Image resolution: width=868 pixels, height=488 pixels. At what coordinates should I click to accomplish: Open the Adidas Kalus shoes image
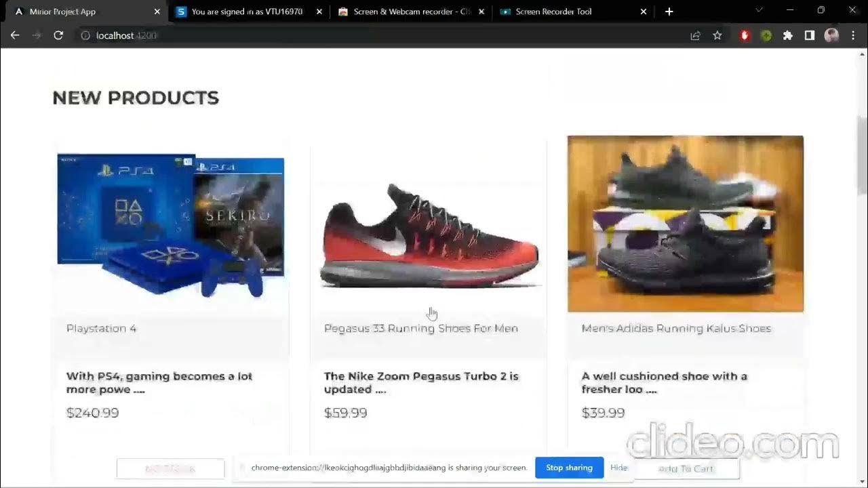686,224
